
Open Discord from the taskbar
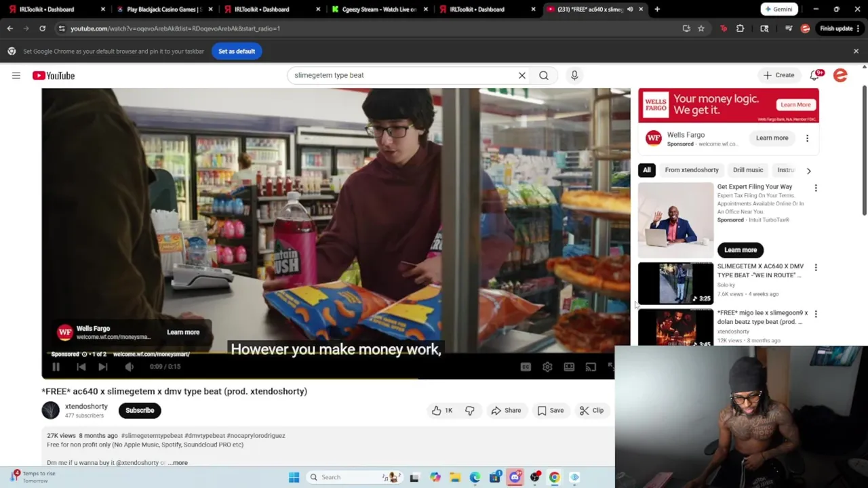point(515,477)
